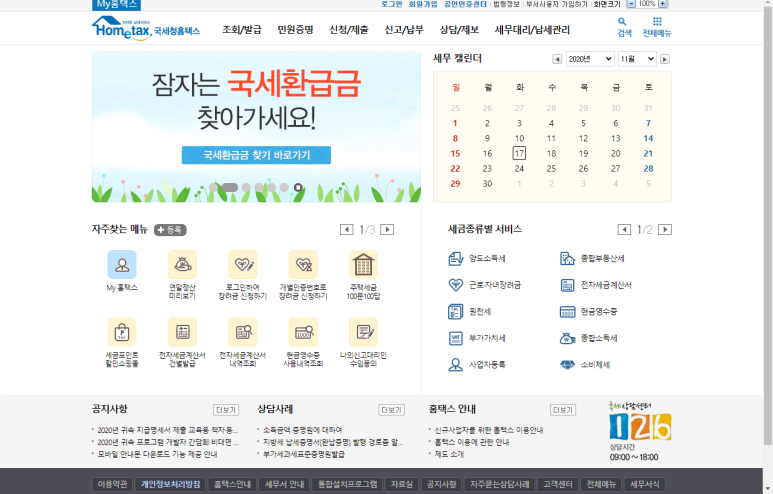Open 현금영수증 사용내역조회 icon
The height and width of the screenshot is (494, 773).
coord(303,332)
